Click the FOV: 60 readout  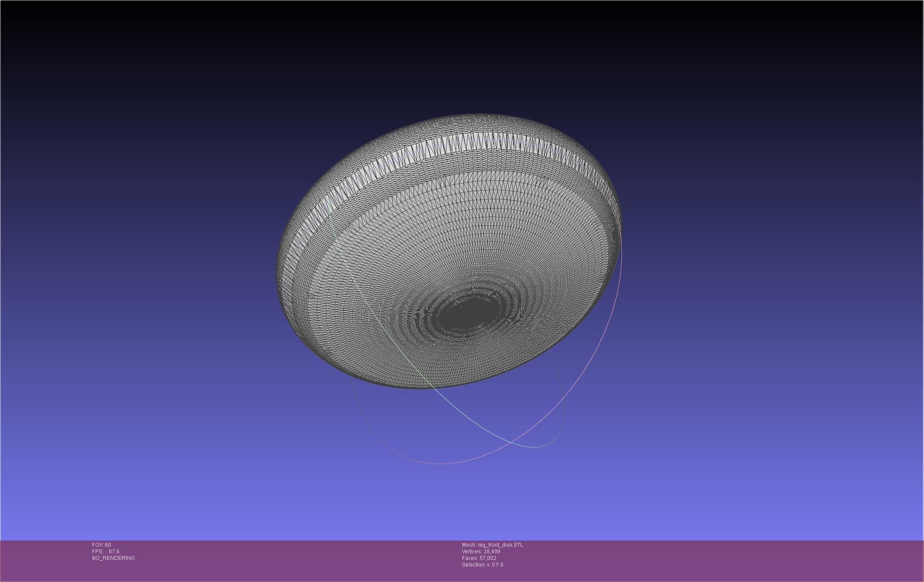click(101, 545)
